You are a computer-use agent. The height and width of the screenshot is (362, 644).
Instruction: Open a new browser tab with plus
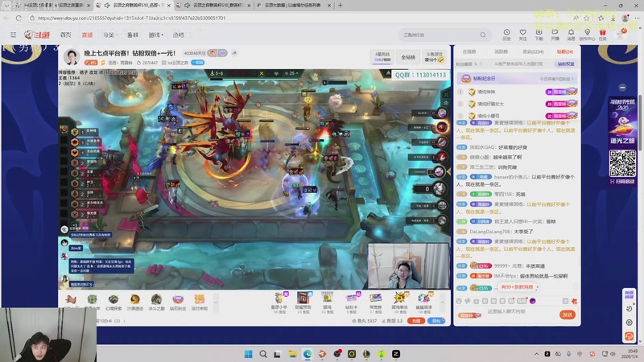pyautogui.click(x=340, y=6)
